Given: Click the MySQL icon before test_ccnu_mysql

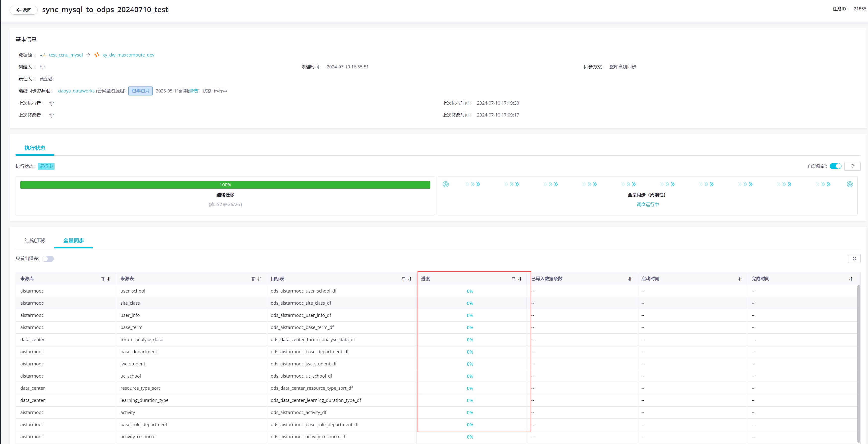Looking at the screenshot, I should click(x=43, y=55).
